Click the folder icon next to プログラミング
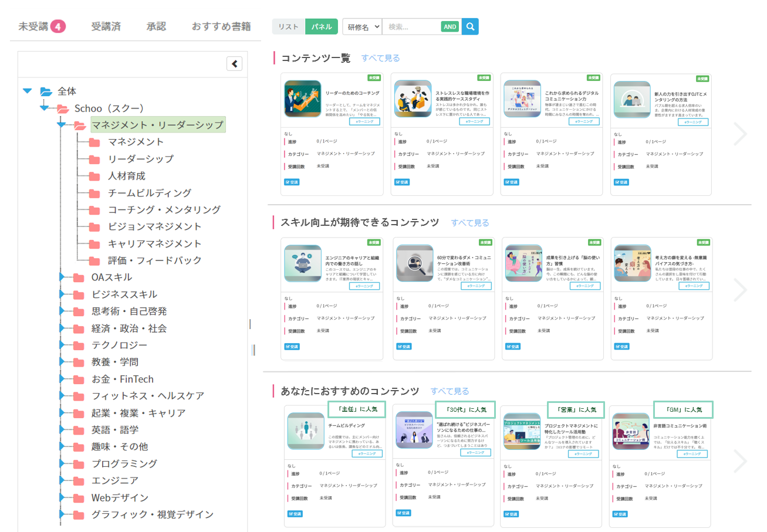Image resolution: width=767 pixels, height=532 pixels. 78,463
